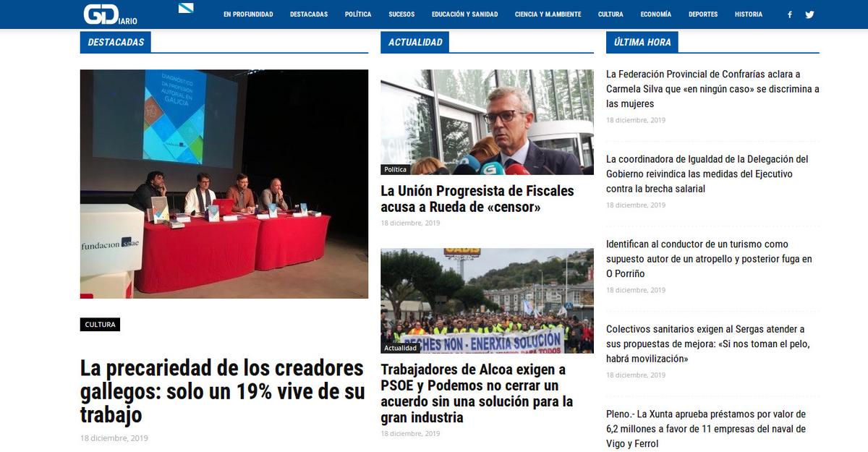Screen dimensions: 868x452
Task: Open the Facebook icon in header
Action: 789,14
